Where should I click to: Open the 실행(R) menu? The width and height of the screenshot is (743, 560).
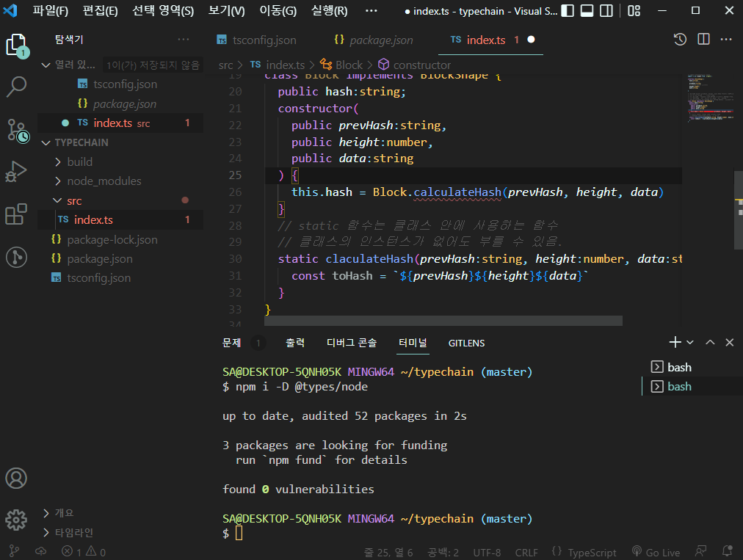330,11
